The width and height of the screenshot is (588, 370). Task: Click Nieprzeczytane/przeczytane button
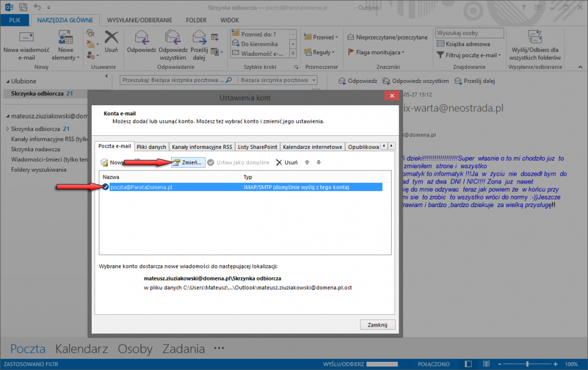point(387,37)
